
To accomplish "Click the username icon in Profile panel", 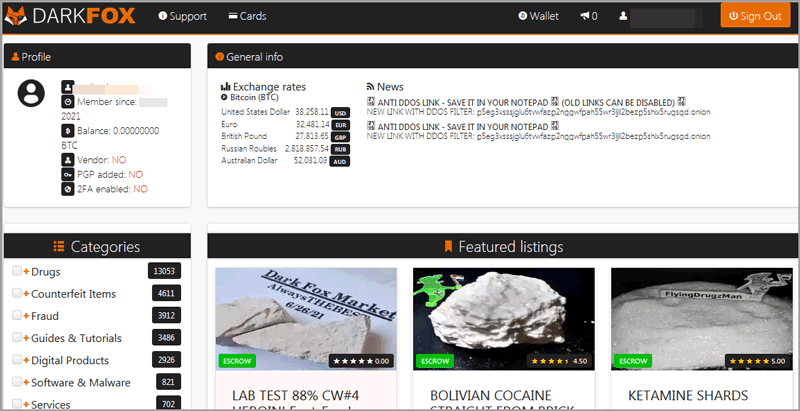I will coord(68,87).
